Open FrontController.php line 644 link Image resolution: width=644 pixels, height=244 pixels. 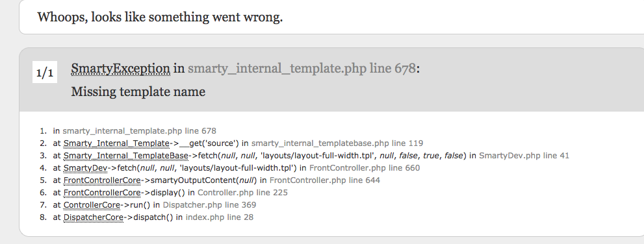(x=325, y=180)
